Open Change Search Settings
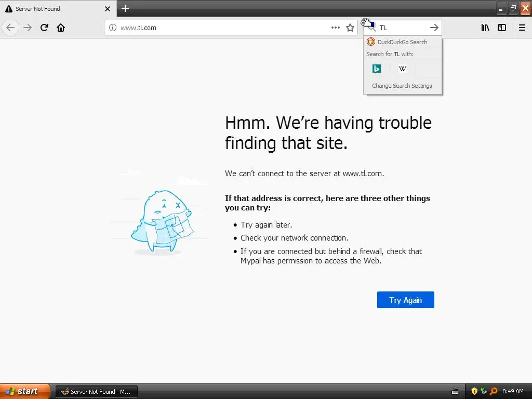 coord(402,86)
